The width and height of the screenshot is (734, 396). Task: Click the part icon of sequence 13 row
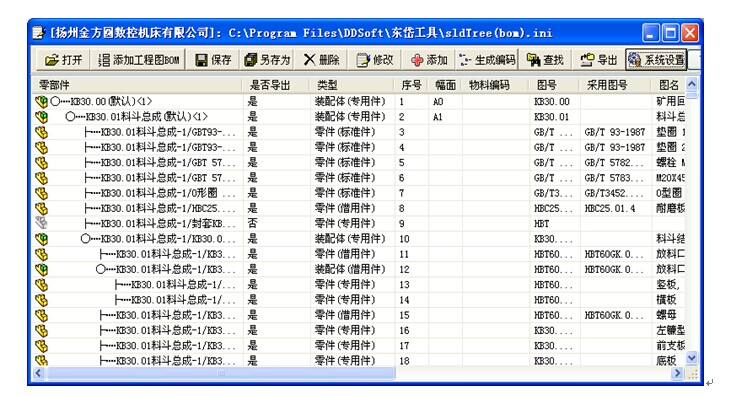(x=41, y=285)
